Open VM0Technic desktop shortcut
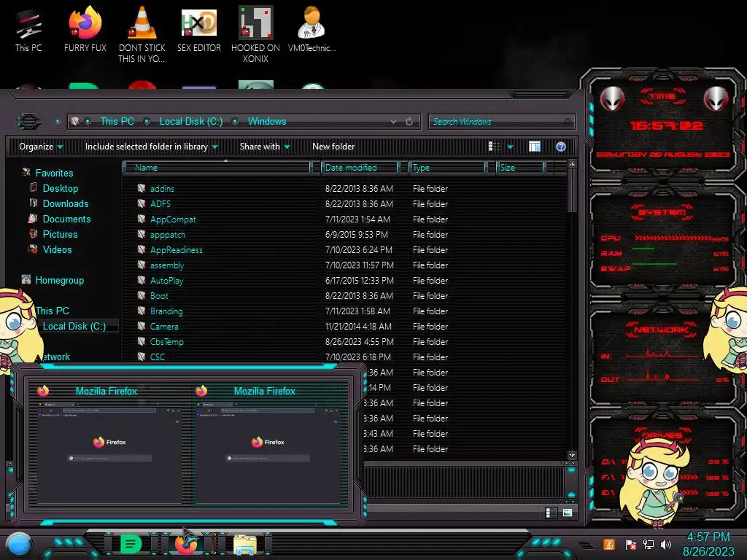The image size is (747, 560). click(x=311, y=29)
